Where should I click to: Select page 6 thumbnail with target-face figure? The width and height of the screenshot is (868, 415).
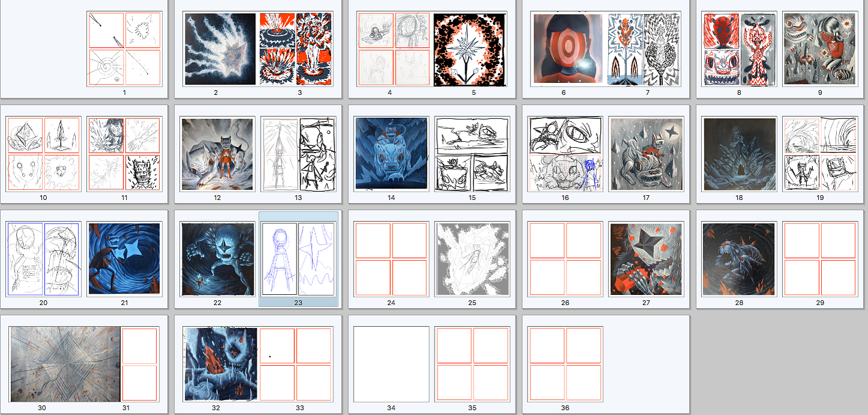click(567, 49)
